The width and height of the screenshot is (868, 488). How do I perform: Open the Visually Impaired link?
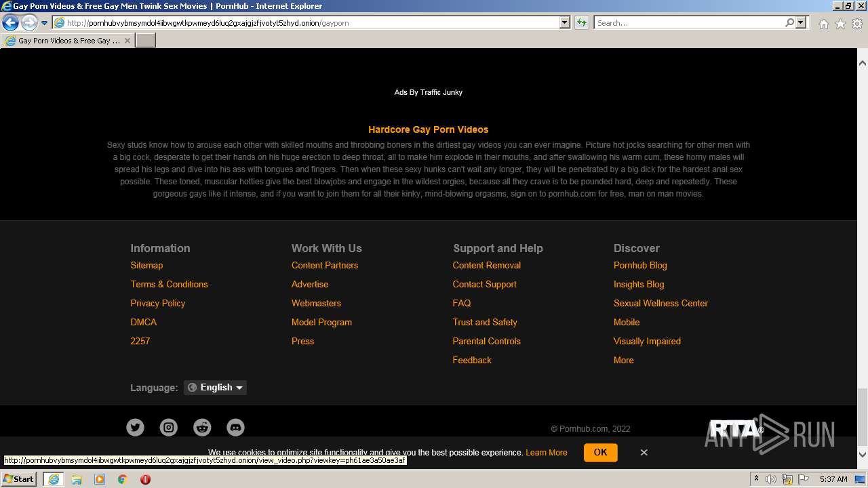647,341
